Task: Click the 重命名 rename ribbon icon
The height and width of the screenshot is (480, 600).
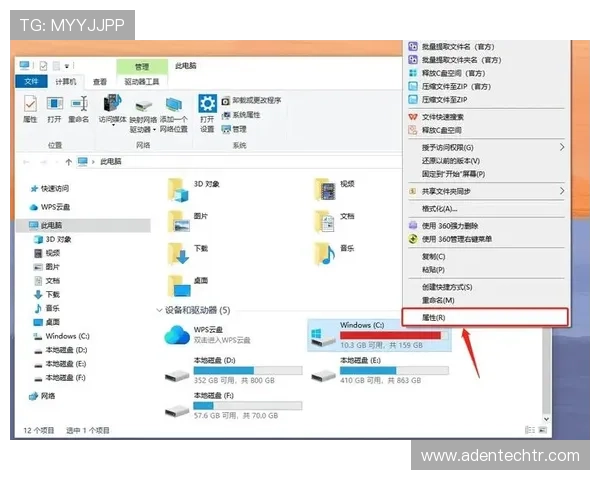Action: pyautogui.click(x=78, y=105)
